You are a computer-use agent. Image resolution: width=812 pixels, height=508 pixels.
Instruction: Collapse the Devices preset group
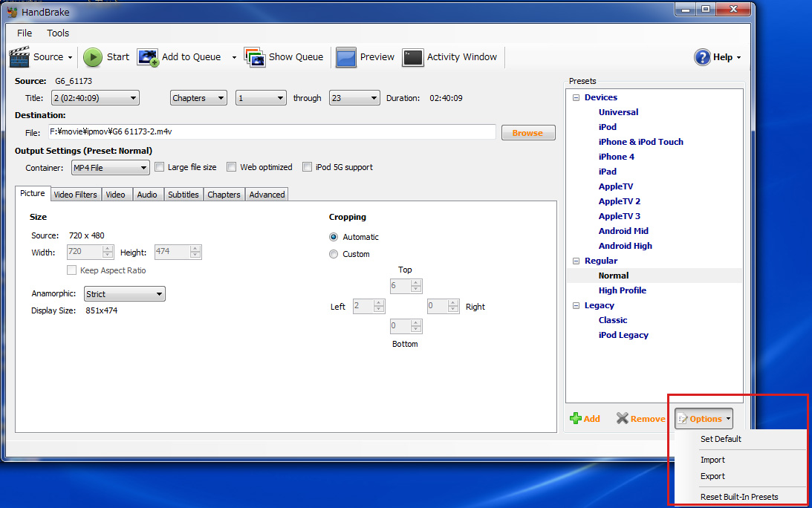pos(576,97)
